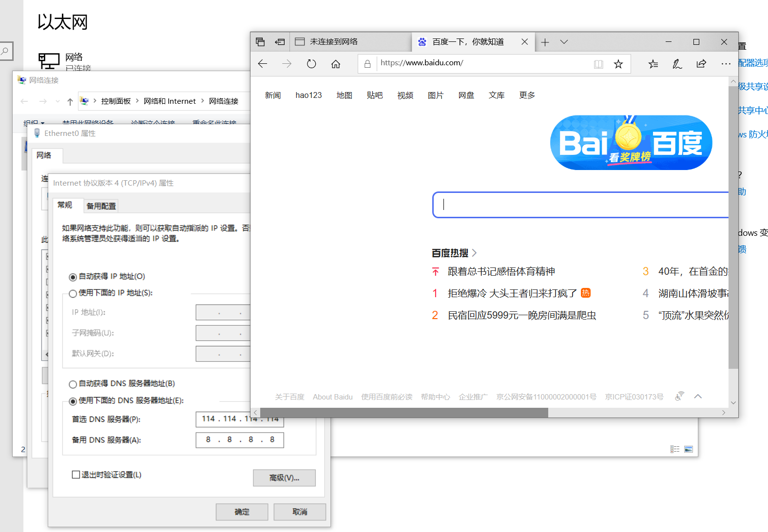Select 自动获得 IP 地址 radio button
The image size is (768, 532).
(73, 277)
